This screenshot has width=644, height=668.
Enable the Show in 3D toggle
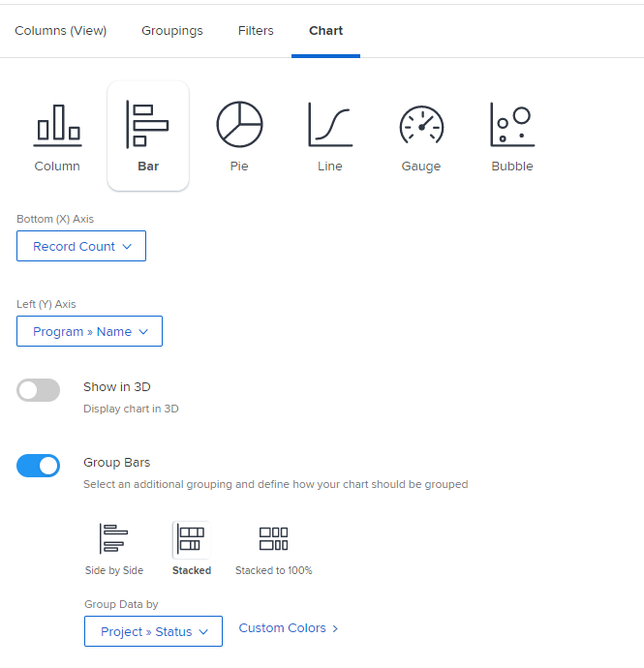click(x=39, y=390)
